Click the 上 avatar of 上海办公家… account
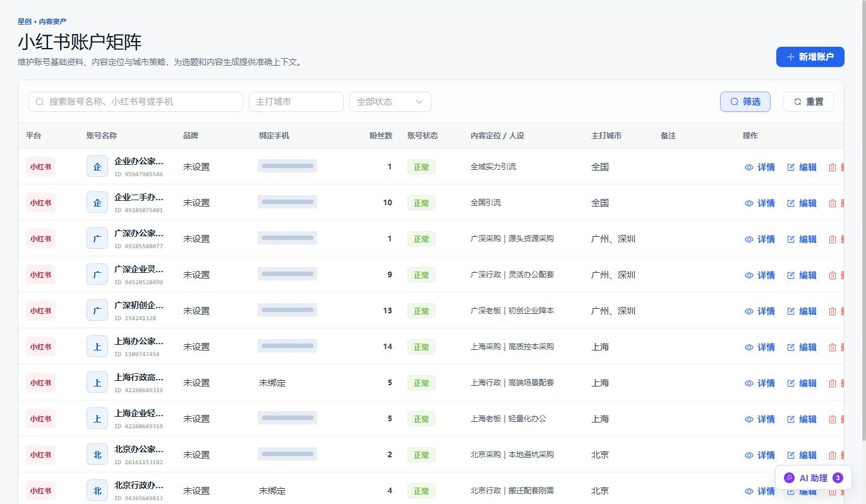This screenshot has width=866, height=504. coord(97,347)
